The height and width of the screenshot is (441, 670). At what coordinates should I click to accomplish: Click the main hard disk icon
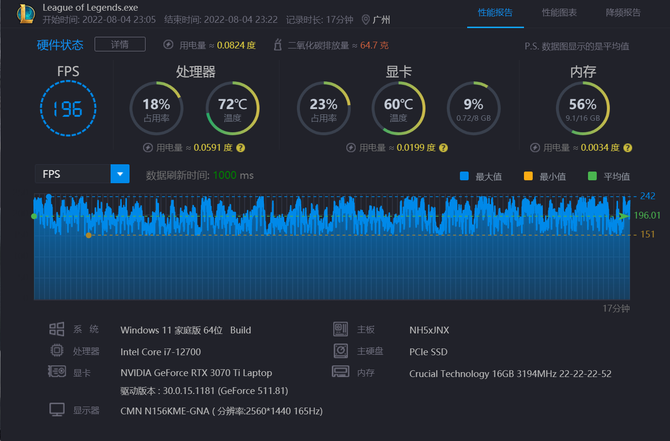pos(341,351)
